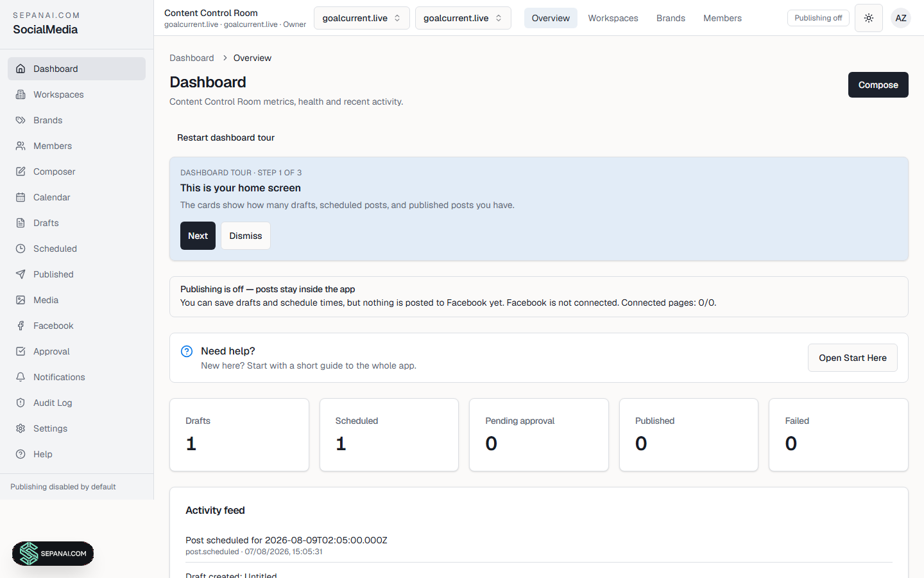The image size is (924, 578).
Task: Open the Published count card
Action: click(x=689, y=435)
